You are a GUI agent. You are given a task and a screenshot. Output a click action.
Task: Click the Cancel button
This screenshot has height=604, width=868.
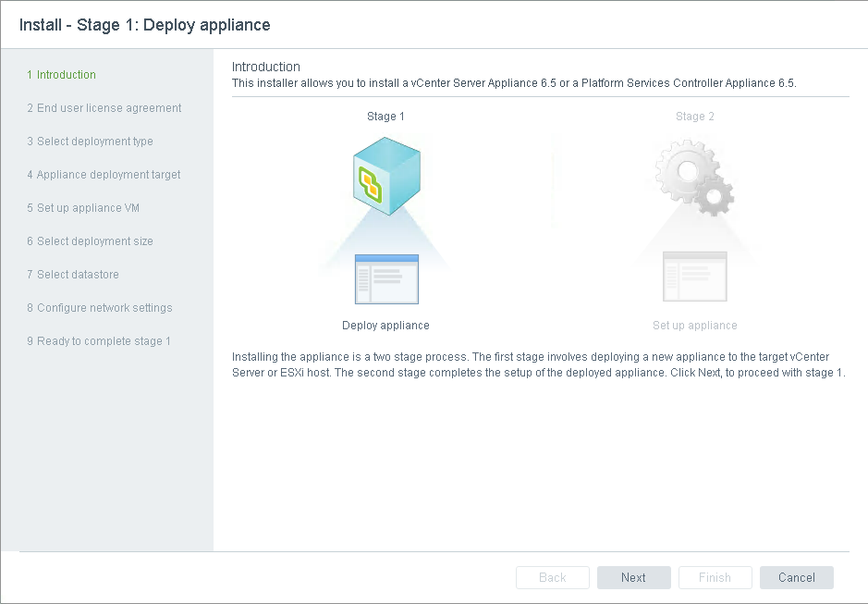tap(796, 577)
